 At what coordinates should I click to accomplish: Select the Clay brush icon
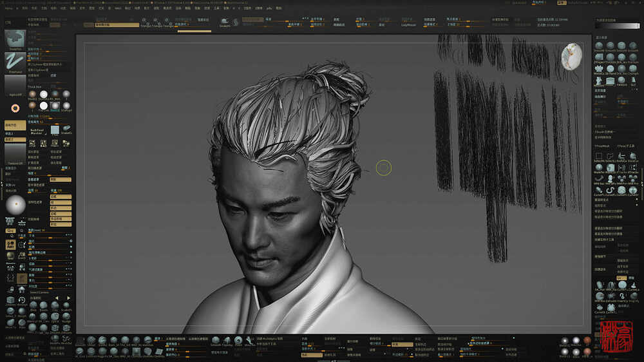click(x=55, y=306)
